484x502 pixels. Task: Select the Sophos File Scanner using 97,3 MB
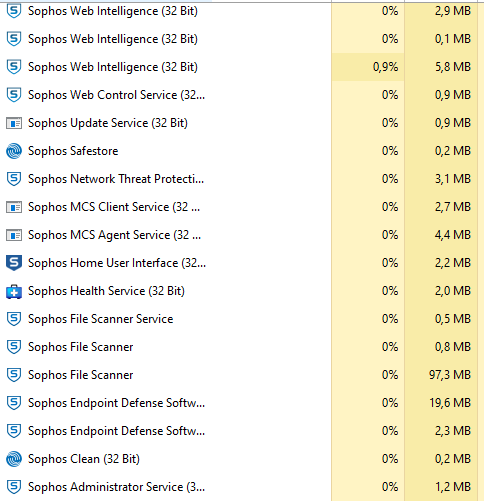pos(242,375)
